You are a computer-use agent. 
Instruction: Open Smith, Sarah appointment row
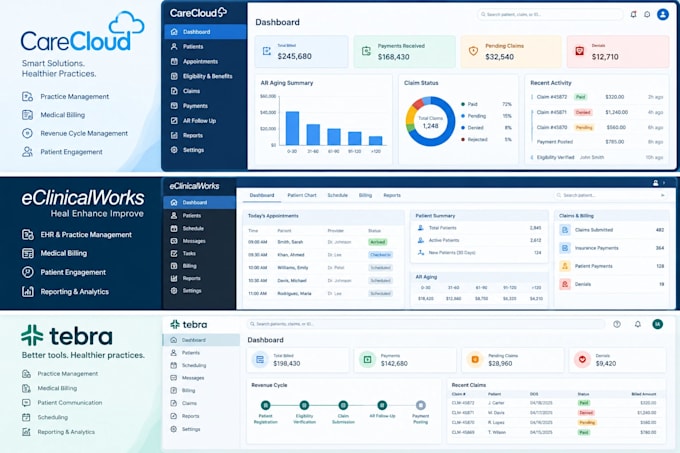coord(322,242)
